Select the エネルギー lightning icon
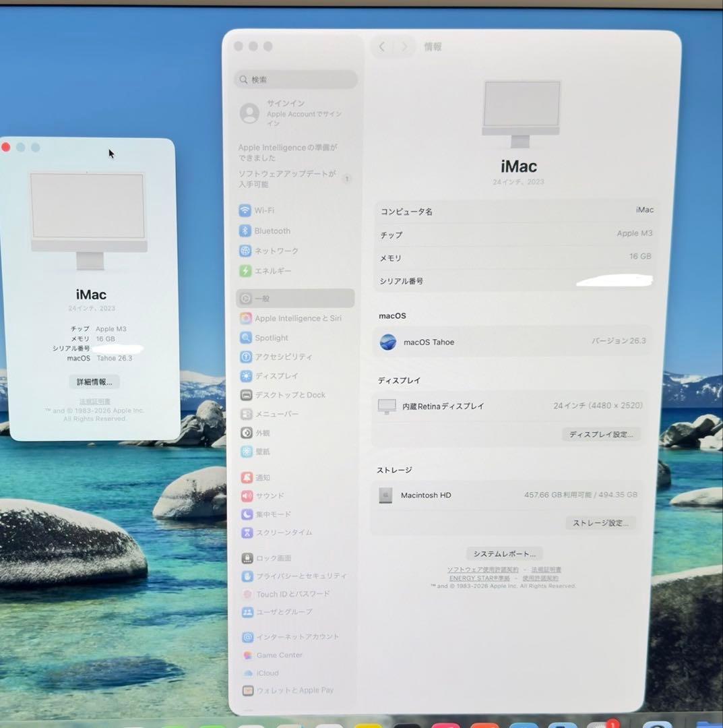The image size is (723, 728). tap(245, 271)
